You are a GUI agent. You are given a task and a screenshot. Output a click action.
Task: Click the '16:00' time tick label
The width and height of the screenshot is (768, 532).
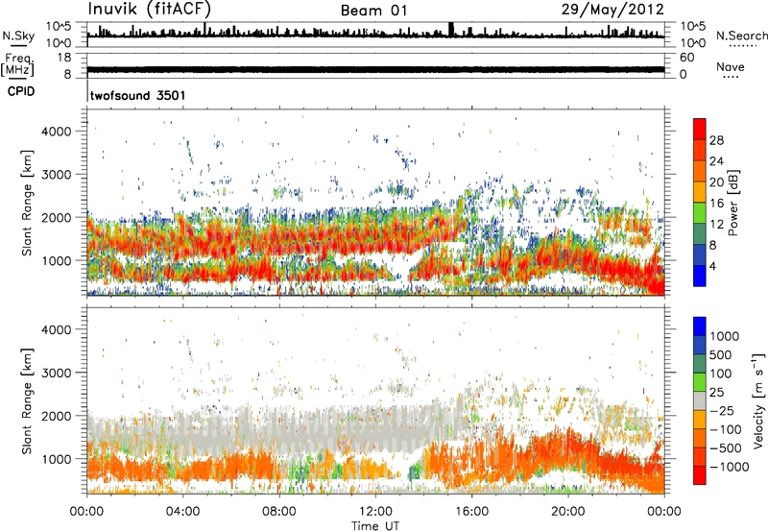[471, 512]
